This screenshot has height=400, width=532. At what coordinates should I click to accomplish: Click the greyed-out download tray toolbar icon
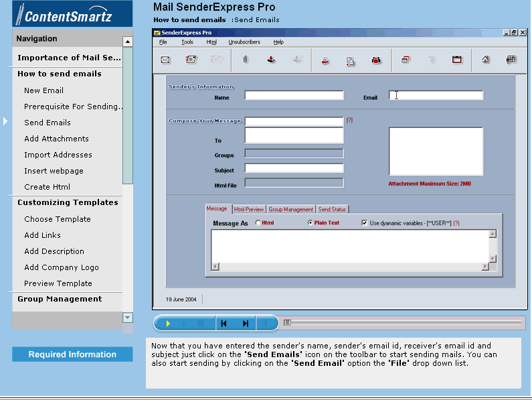(298, 60)
